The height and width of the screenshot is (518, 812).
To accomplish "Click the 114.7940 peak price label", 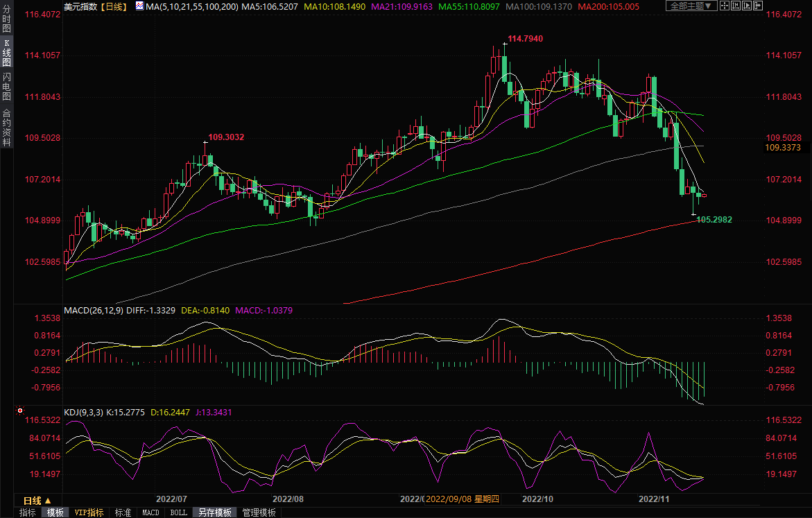I will (525, 39).
